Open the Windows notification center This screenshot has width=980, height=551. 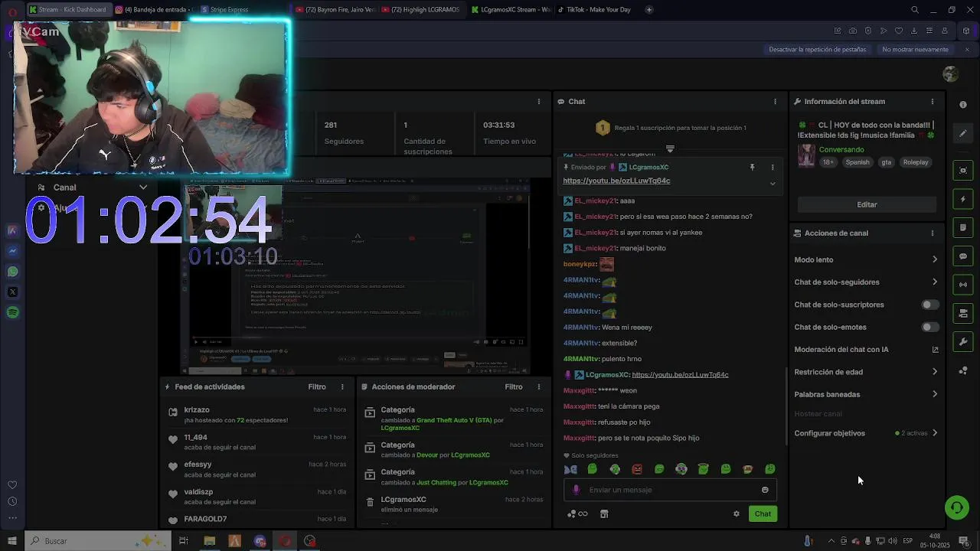point(965,541)
